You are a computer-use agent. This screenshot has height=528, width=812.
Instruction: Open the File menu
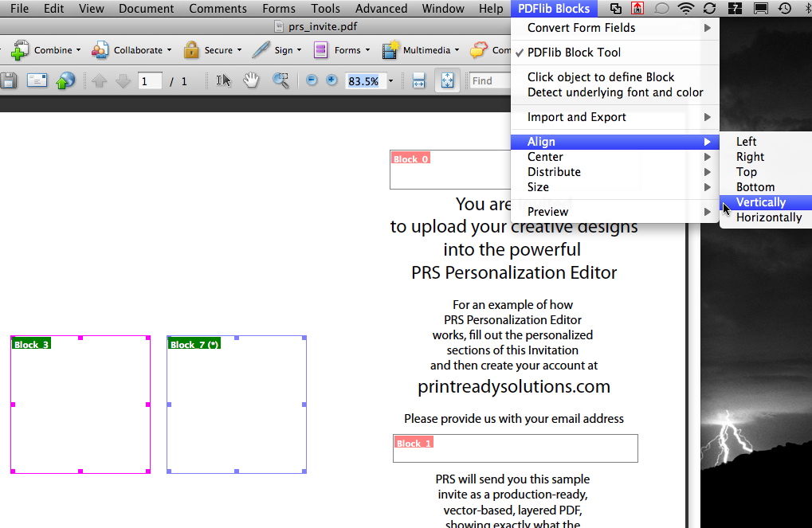pos(20,8)
